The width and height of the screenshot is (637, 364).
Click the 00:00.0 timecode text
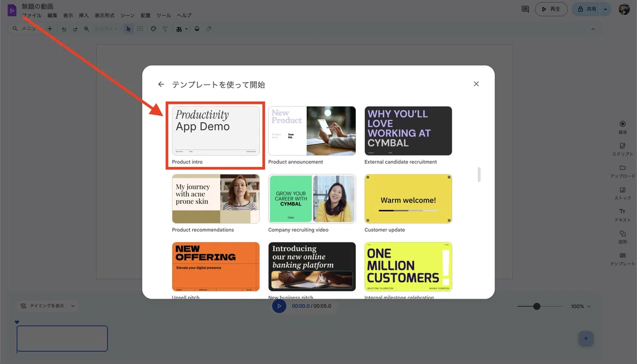(300, 306)
